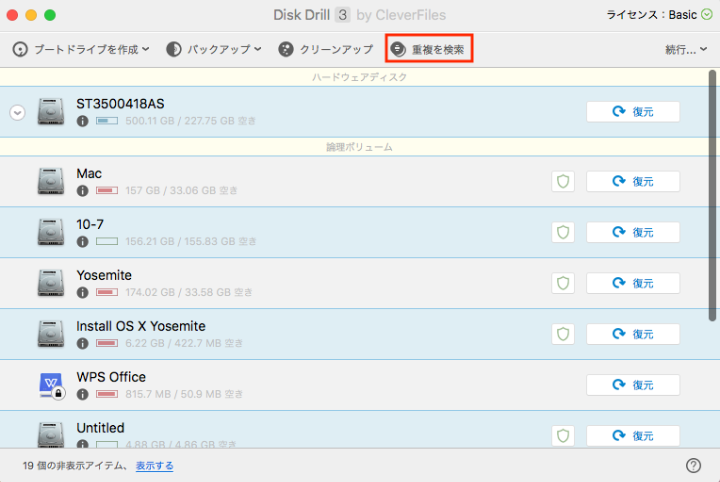720x482 pixels.
Task: Click the クリーンアップ toolbar item
Action: tap(326, 49)
